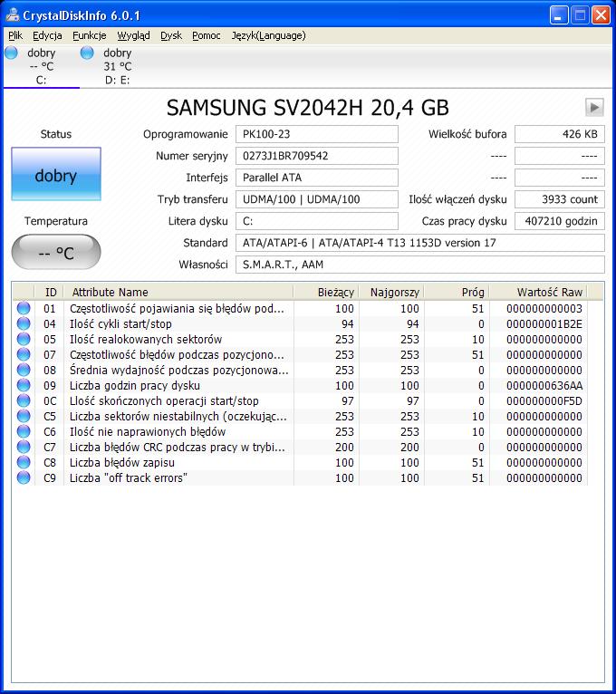
Task: Click raw value 000000001B2E
Action: pyautogui.click(x=544, y=323)
